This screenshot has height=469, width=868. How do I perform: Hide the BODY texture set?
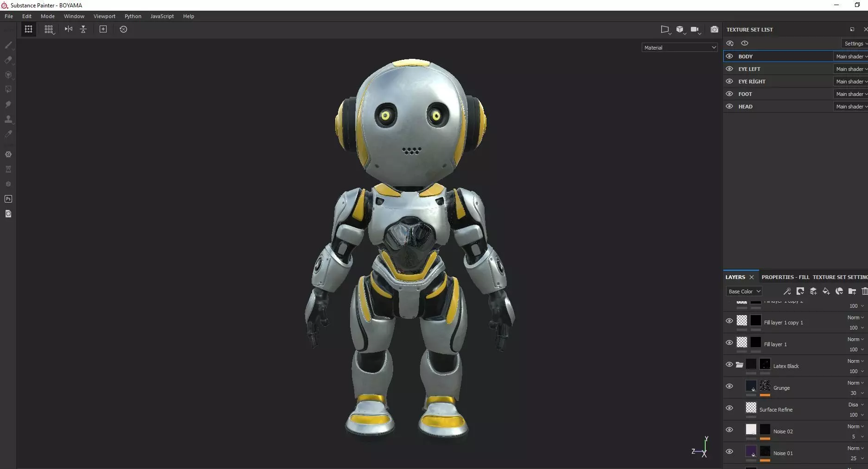pyautogui.click(x=729, y=56)
